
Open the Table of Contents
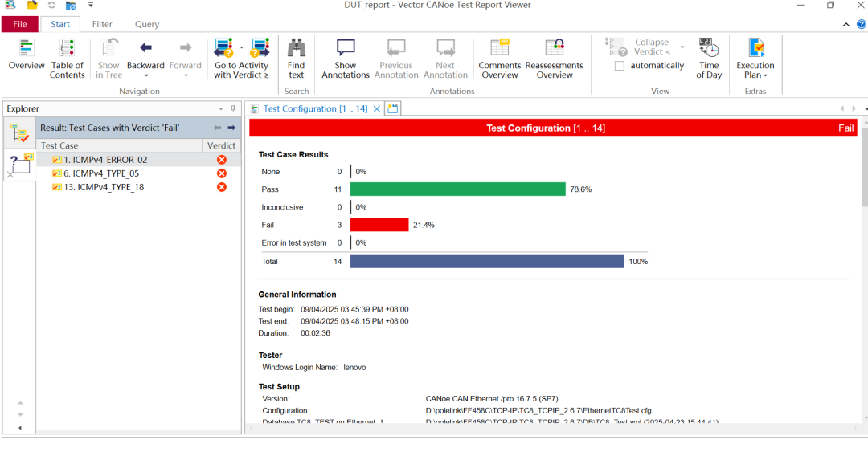(x=68, y=49)
